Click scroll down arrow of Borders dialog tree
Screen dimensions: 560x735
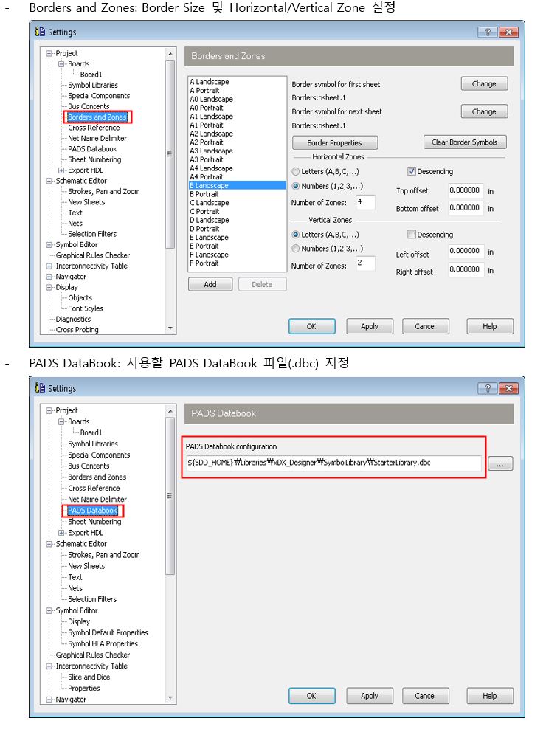171,328
